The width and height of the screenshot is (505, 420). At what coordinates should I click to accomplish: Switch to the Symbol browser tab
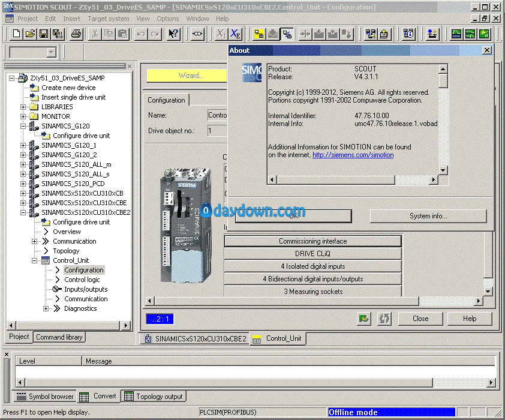(45, 397)
